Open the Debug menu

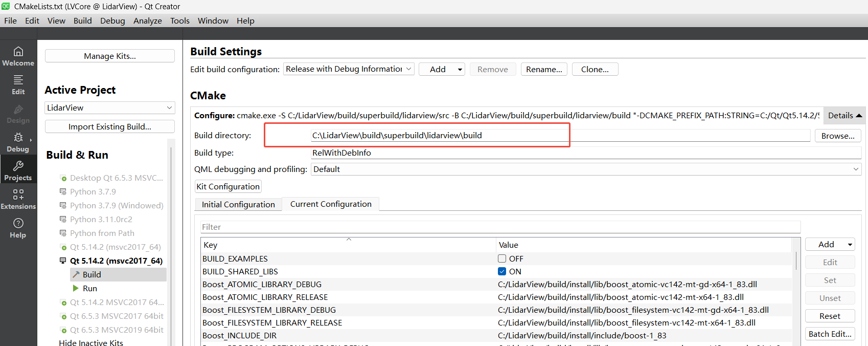[x=112, y=20]
